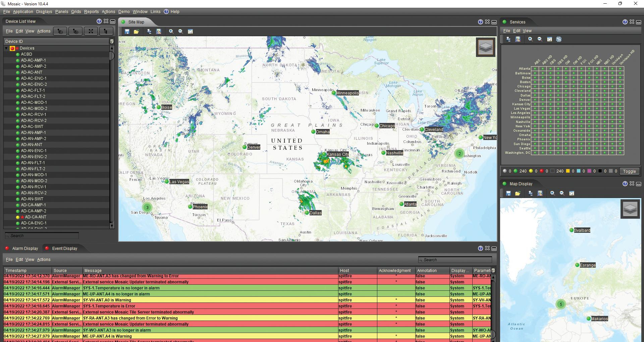The width and height of the screenshot is (644, 342).
Task: Open Actions menu in Device List View
Action: [x=44, y=31]
